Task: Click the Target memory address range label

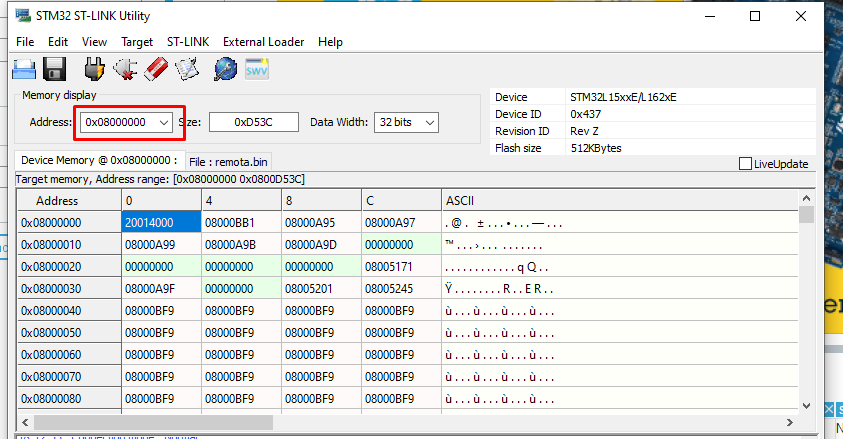Action: pyautogui.click(x=160, y=179)
